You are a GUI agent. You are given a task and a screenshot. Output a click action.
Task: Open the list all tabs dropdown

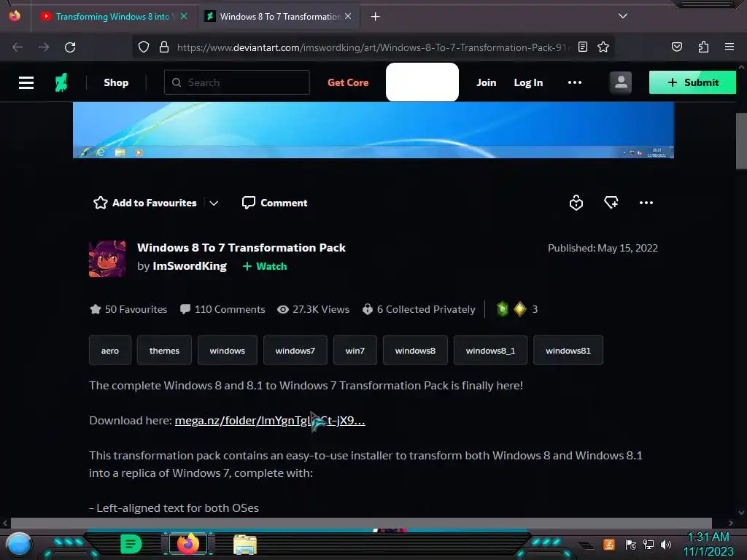click(x=623, y=16)
